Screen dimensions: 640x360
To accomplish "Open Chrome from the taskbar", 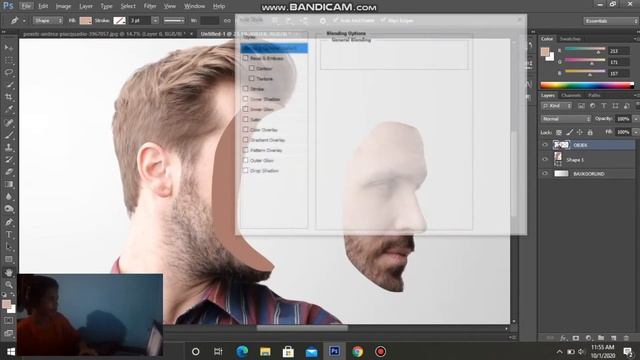I will tap(358, 351).
